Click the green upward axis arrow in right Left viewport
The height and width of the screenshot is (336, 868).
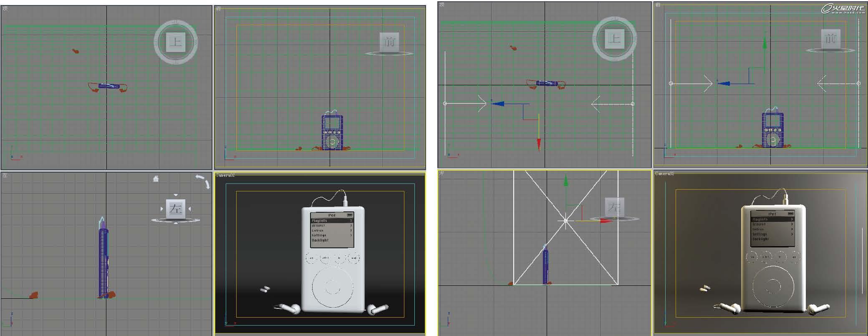coord(566,181)
